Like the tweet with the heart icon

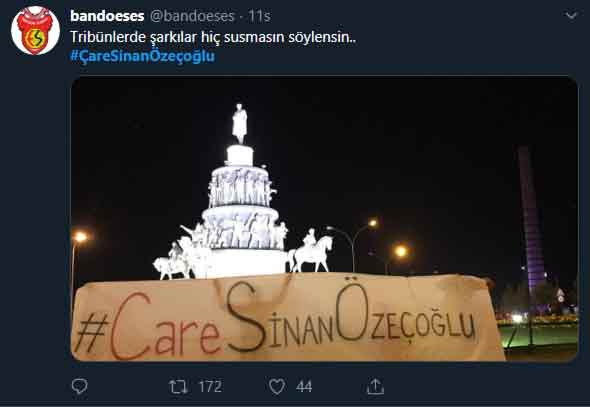coord(277,387)
